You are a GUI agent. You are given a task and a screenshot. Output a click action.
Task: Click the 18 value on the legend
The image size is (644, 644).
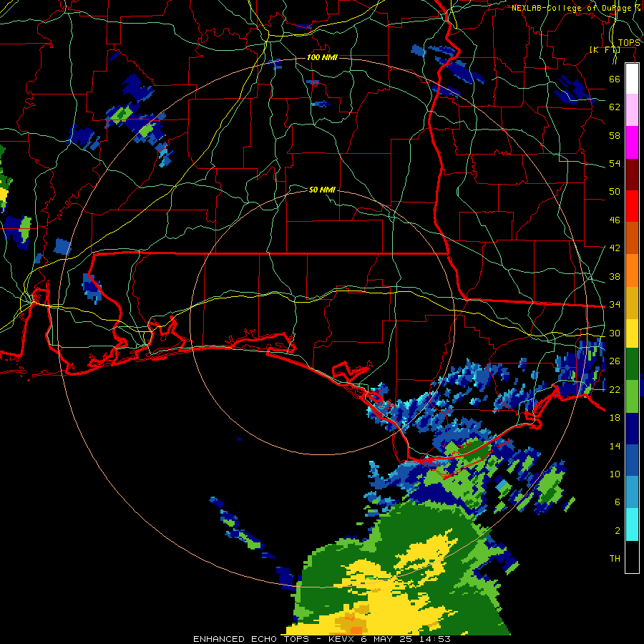pyautogui.click(x=615, y=418)
